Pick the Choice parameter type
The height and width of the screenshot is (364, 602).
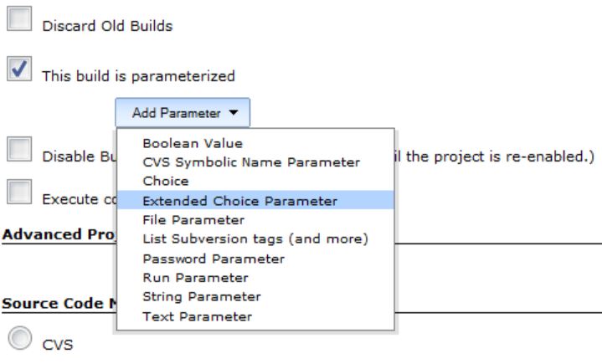[166, 182]
